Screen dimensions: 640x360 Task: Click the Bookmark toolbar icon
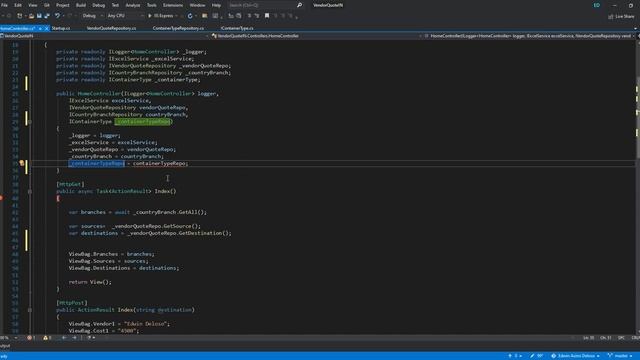[267, 16]
